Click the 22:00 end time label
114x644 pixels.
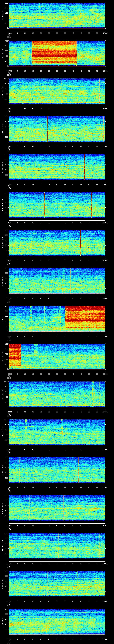(105, 223)
